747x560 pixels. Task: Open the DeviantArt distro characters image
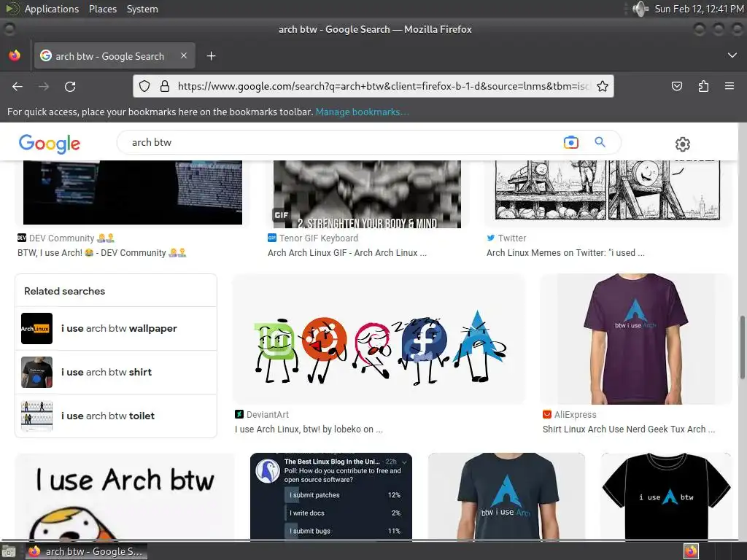pyautogui.click(x=379, y=339)
